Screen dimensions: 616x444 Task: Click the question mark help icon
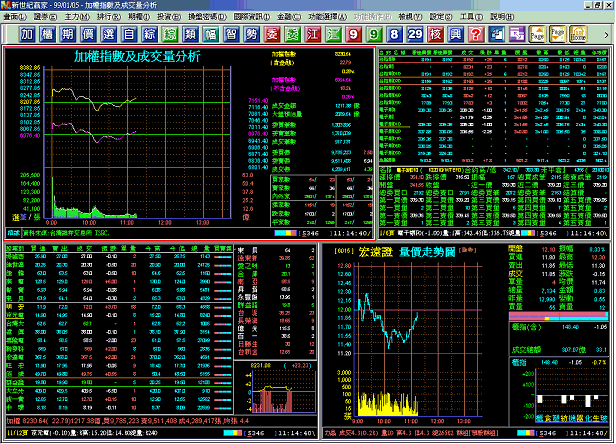click(474, 35)
